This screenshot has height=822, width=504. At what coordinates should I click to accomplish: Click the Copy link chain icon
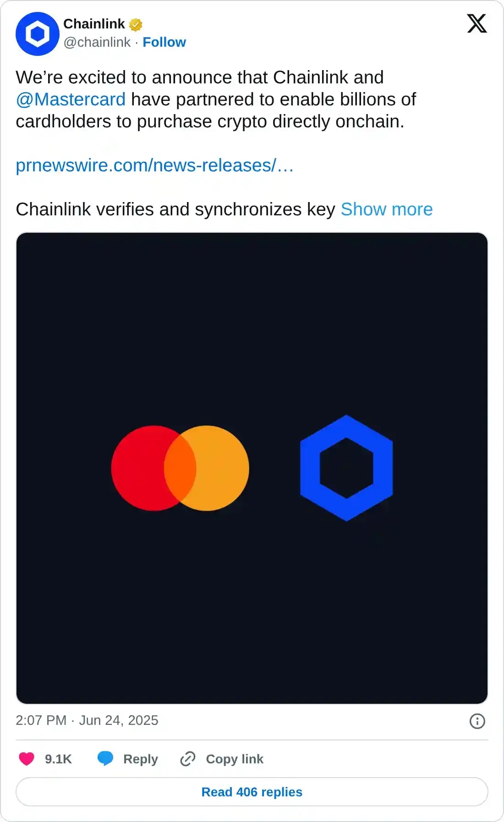click(188, 759)
